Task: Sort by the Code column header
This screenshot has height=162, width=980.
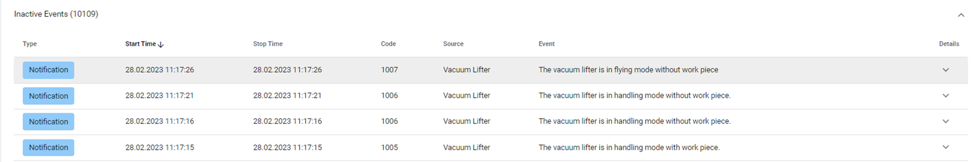Action: tap(388, 44)
